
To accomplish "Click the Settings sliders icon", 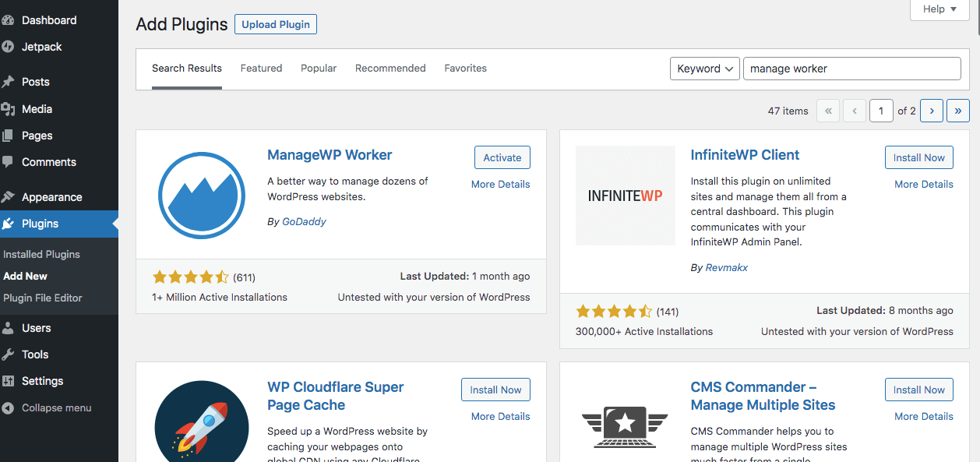I will point(8,381).
